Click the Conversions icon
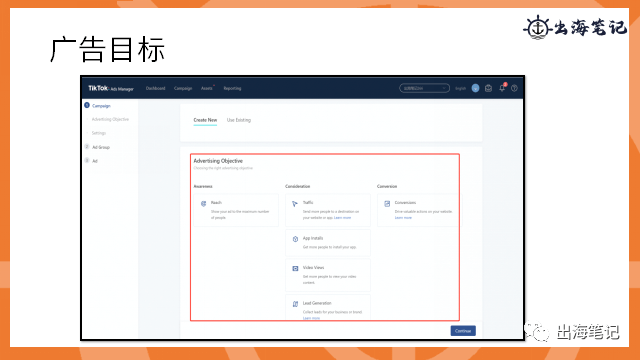Screen dimensions: 640x360 tap(387, 204)
